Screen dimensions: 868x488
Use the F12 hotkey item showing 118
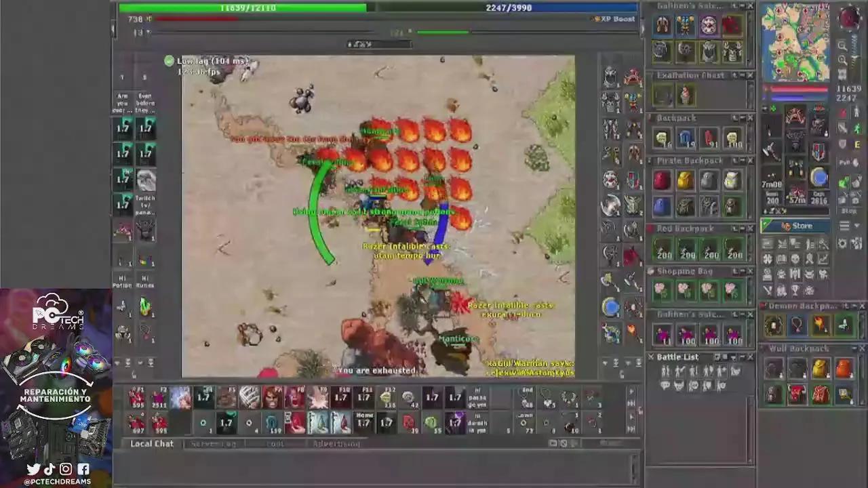pyautogui.click(x=386, y=398)
